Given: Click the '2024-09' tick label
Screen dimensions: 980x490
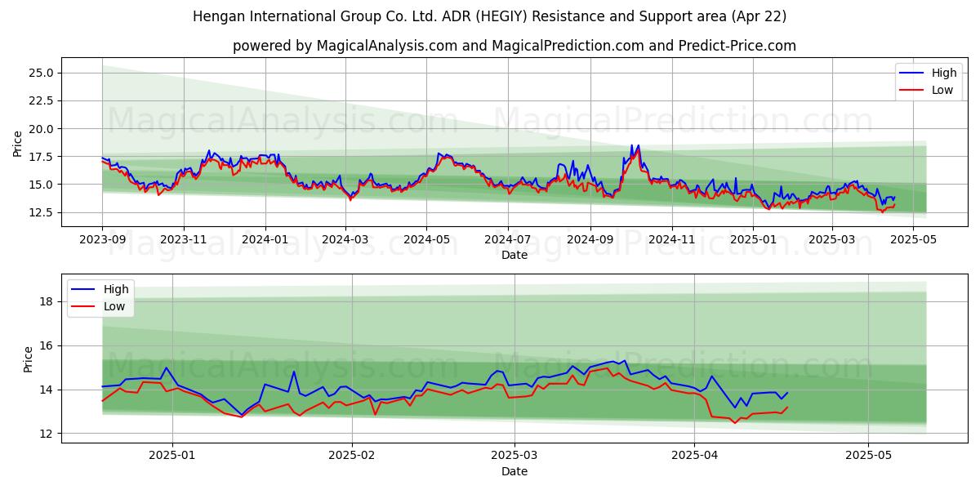Looking at the screenshot, I should (590, 240).
